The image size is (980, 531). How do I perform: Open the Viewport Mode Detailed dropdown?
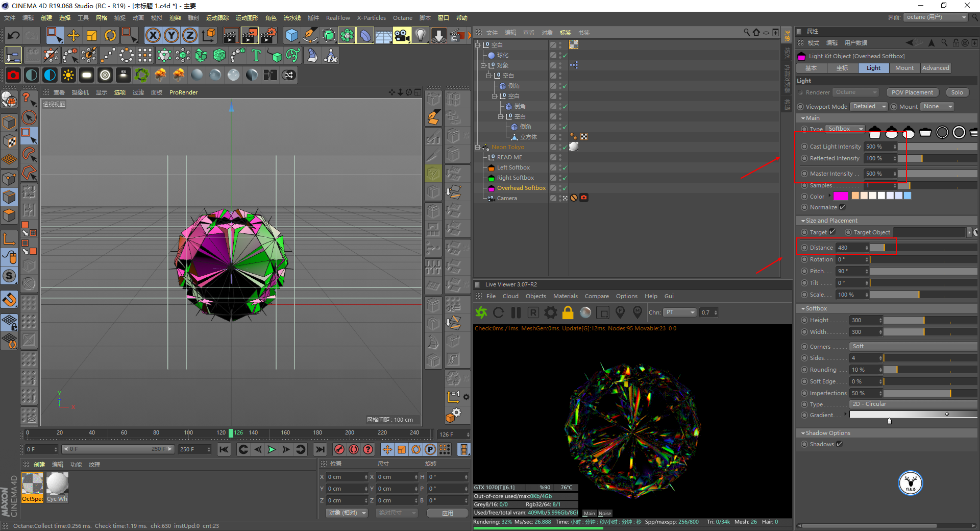[x=869, y=106]
